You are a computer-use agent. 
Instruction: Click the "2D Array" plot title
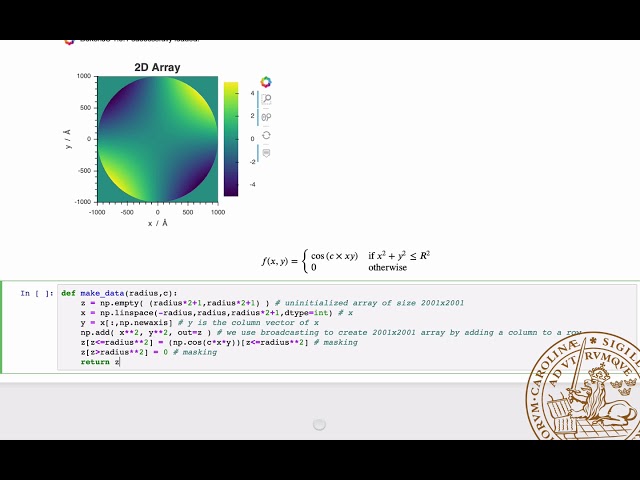coord(158,67)
